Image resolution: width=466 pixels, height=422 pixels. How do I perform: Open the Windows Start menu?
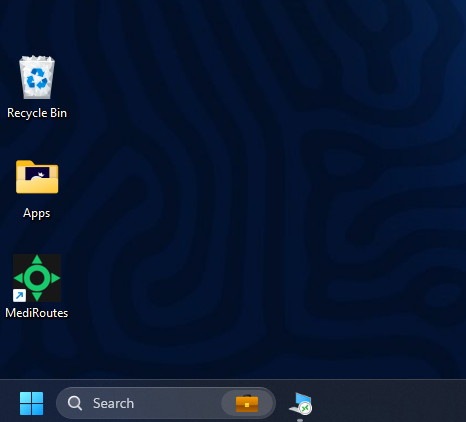[32, 403]
